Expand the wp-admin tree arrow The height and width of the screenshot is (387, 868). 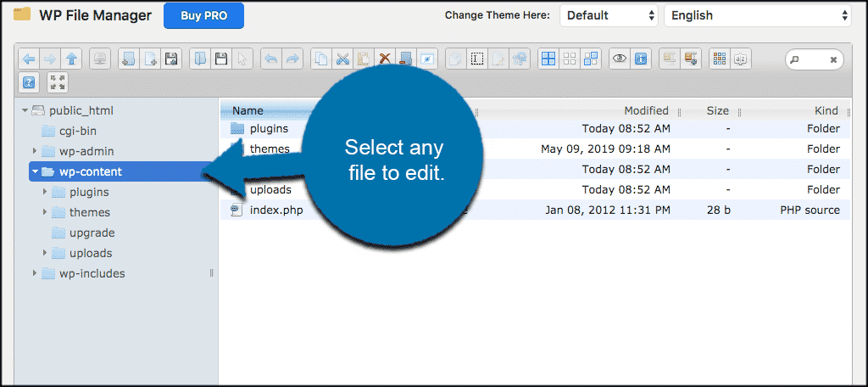click(35, 151)
